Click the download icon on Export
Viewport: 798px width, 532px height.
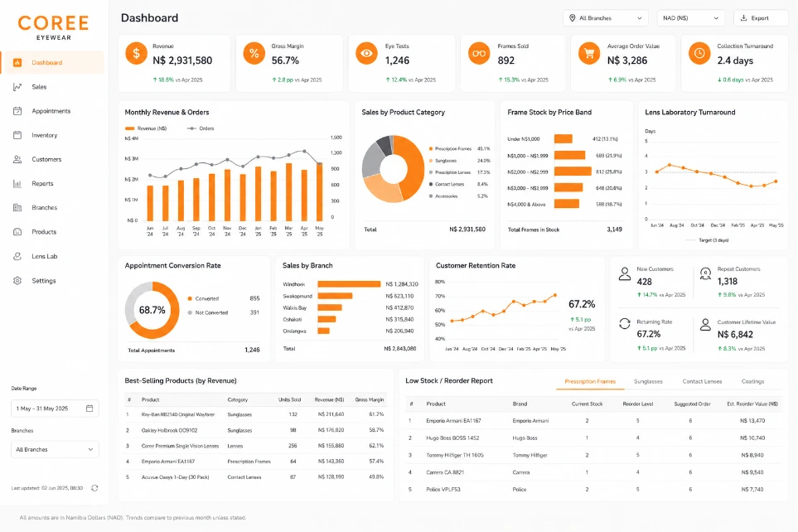pyautogui.click(x=743, y=18)
